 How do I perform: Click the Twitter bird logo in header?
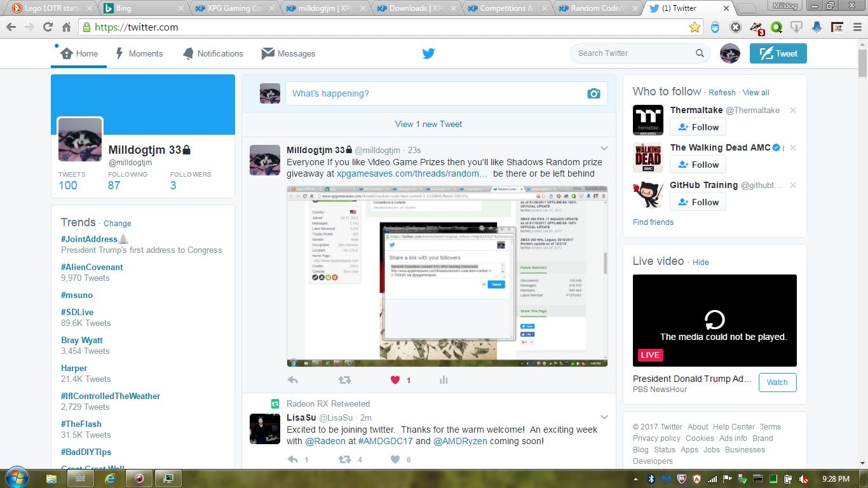click(428, 53)
